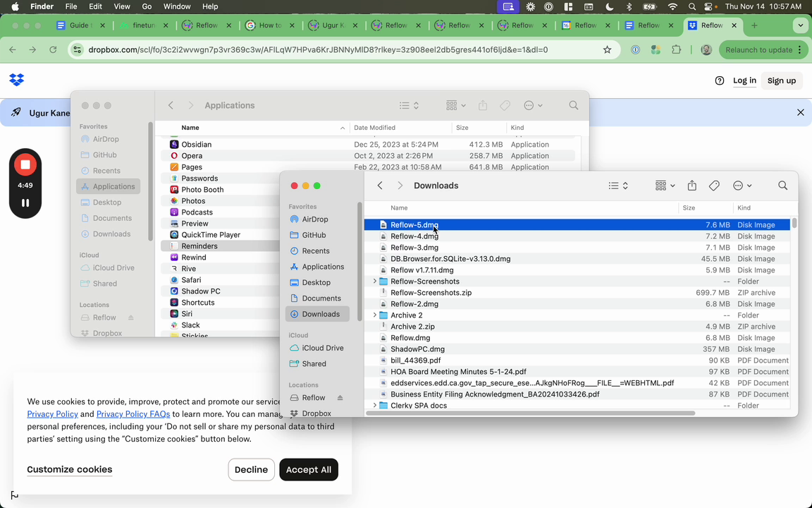Viewport: 812px width, 508px height.
Task: Click the Applications window search icon
Action: (x=573, y=105)
